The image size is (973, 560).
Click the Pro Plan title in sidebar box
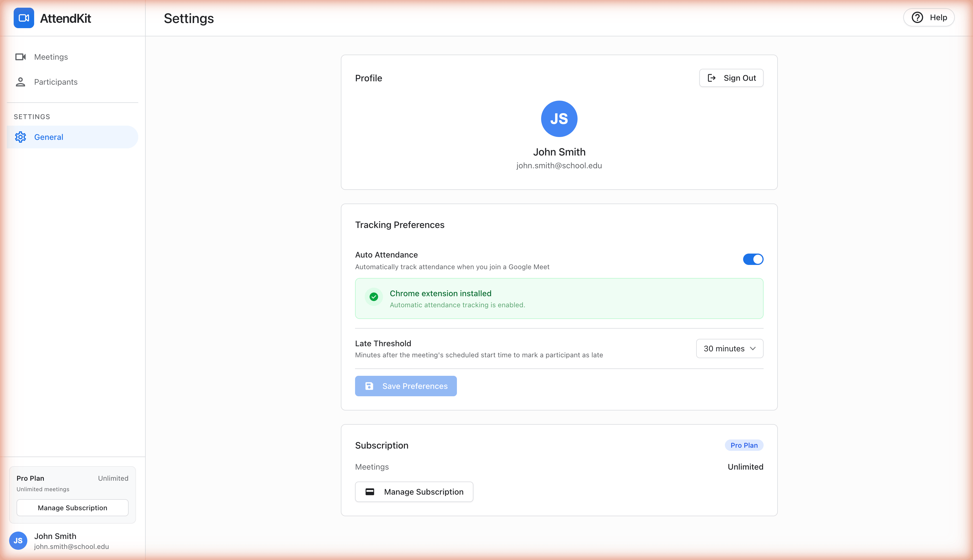(30, 478)
